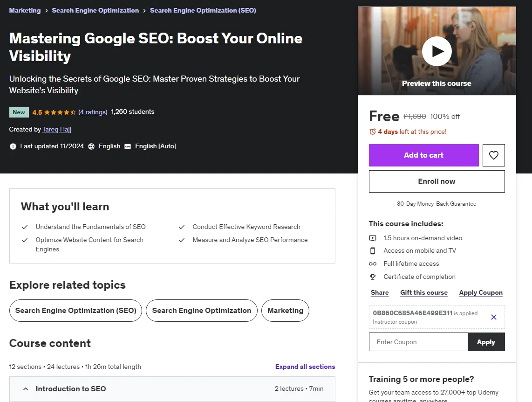532x402 pixels.
Task: Focus the Enter Coupon field
Action: point(418,342)
